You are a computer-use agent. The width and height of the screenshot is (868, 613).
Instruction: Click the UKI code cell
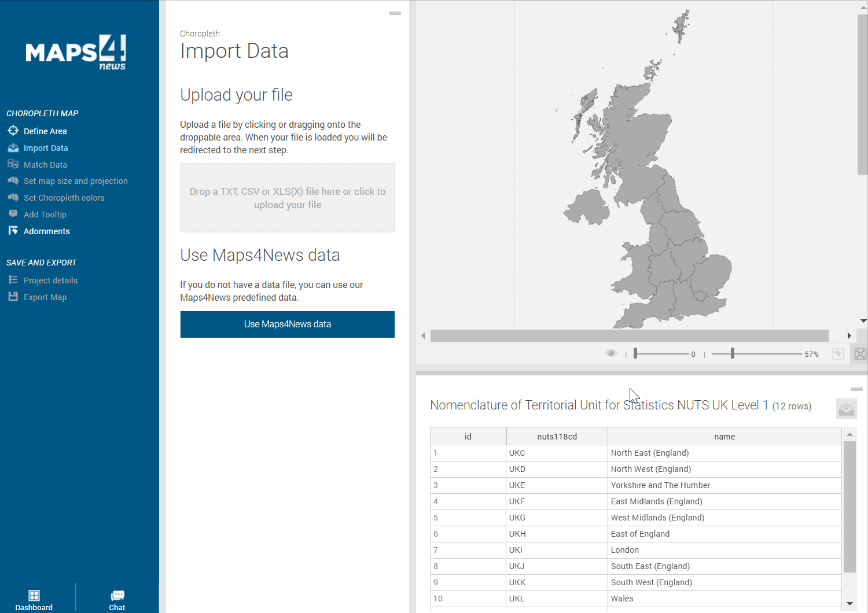(x=557, y=550)
